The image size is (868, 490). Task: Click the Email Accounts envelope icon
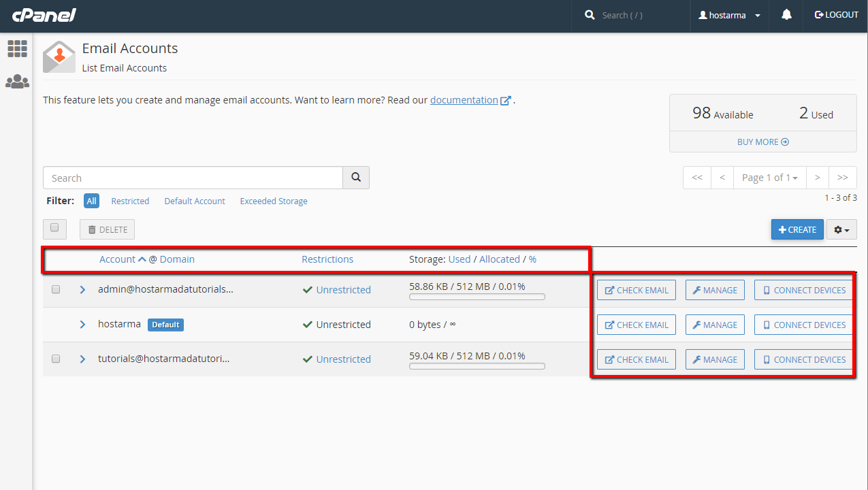tap(59, 57)
